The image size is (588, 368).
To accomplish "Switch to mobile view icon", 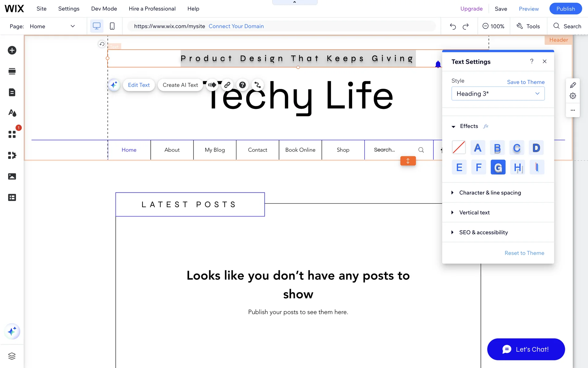I will 112,26.
